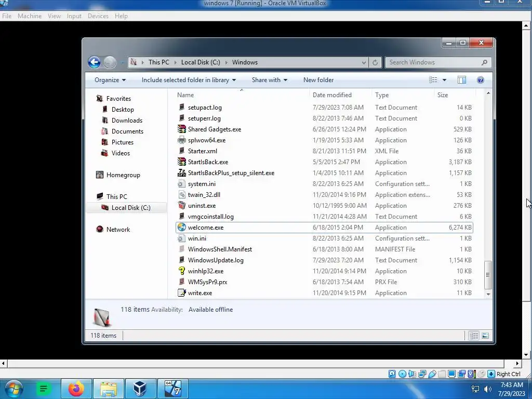
Task: Open Firefox from the taskbar
Action: click(76, 389)
